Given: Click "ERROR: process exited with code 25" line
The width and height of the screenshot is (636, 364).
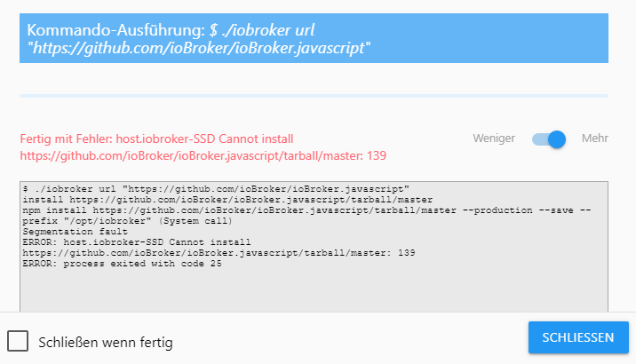Looking at the screenshot, I should pyautogui.click(x=122, y=264).
